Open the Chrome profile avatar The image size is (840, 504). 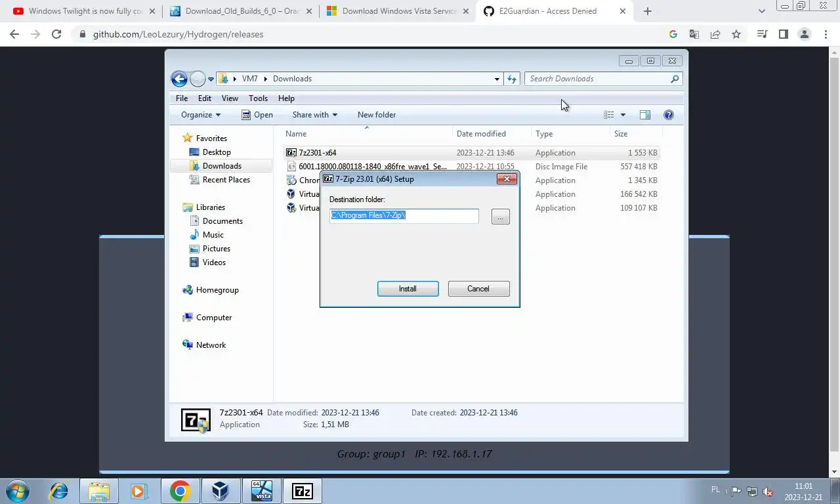(x=805, y=34)
